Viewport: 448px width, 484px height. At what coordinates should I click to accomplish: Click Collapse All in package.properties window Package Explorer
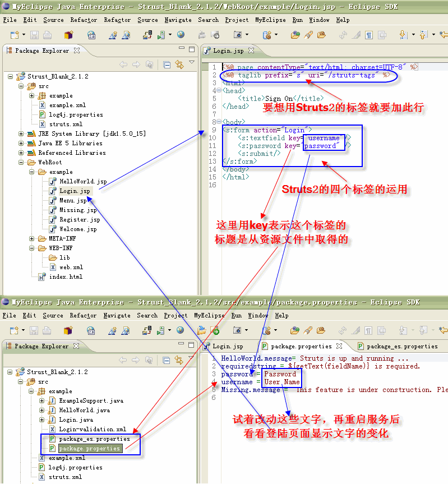[x=167, y=360]
